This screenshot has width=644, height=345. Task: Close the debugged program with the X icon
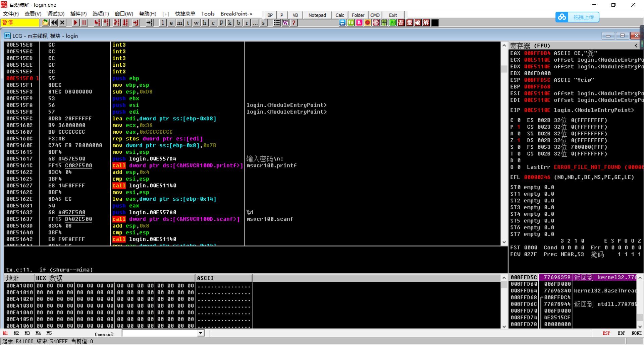click(x=62, y=23)
